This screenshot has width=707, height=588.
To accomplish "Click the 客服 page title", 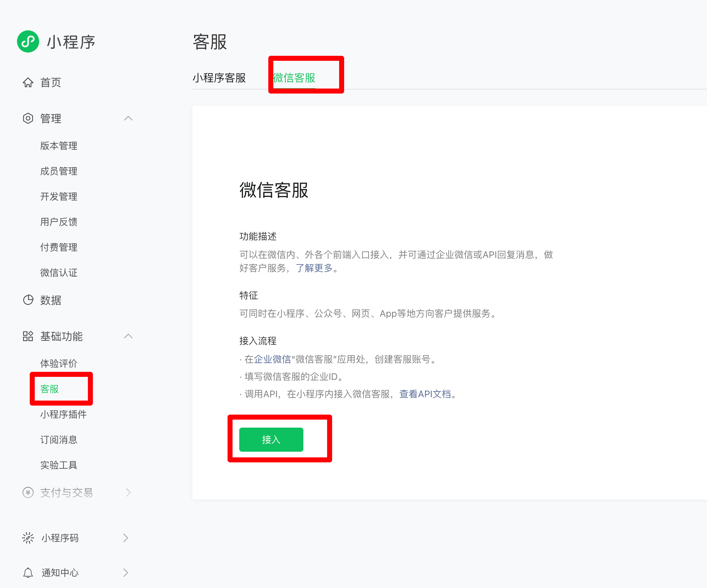I will 210,42.
